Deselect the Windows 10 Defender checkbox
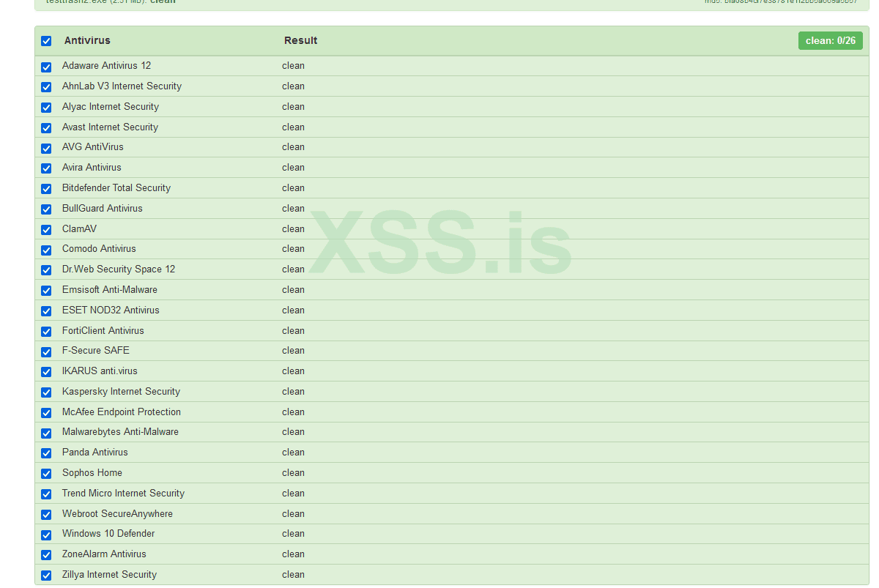 (46, 535)
